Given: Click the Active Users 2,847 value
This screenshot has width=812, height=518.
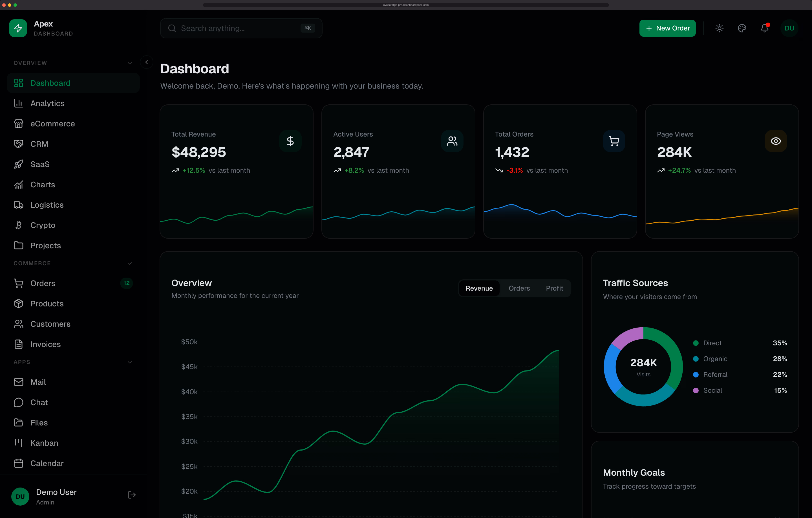Looking at the screenshot, I should click(351, 152).
